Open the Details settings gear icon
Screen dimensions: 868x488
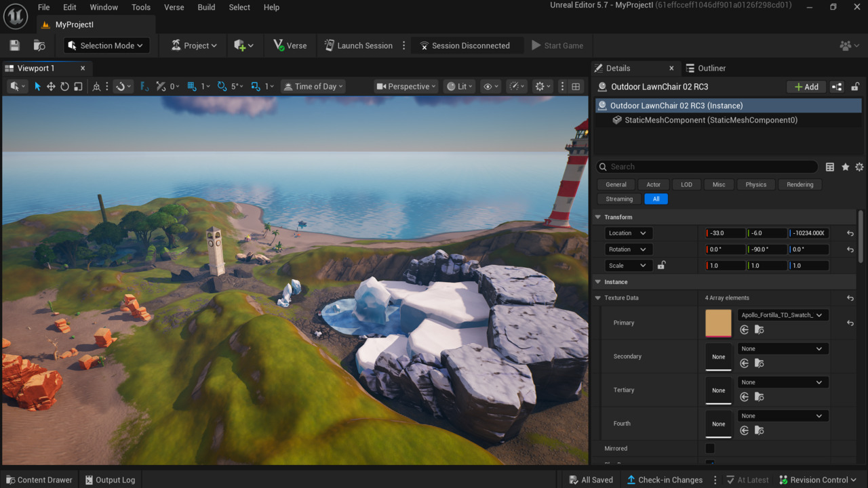[859, 167]
